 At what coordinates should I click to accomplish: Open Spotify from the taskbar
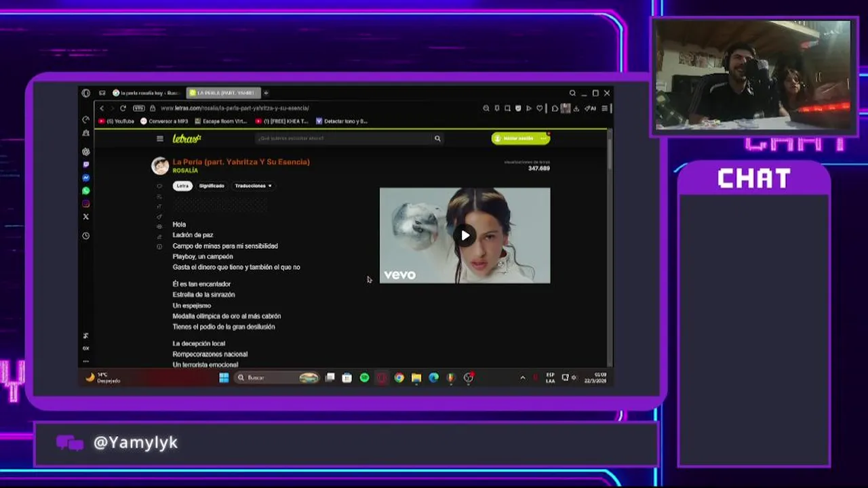[x=364, y=378]
